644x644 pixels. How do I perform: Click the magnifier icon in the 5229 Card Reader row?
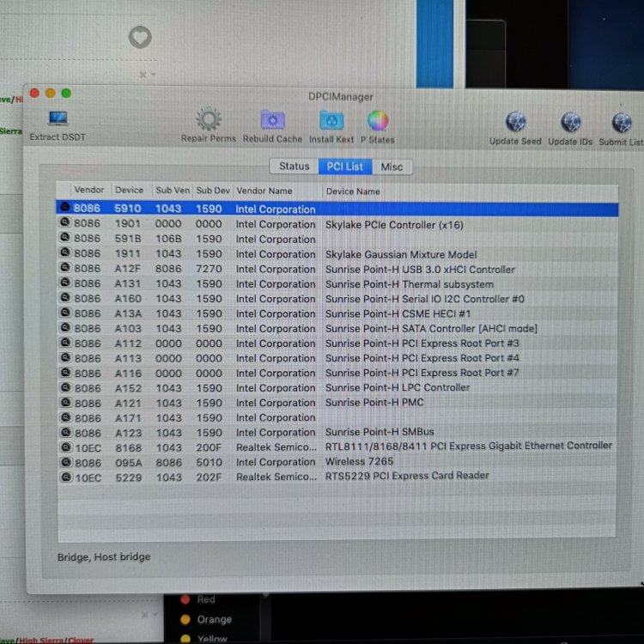(66, 477)
